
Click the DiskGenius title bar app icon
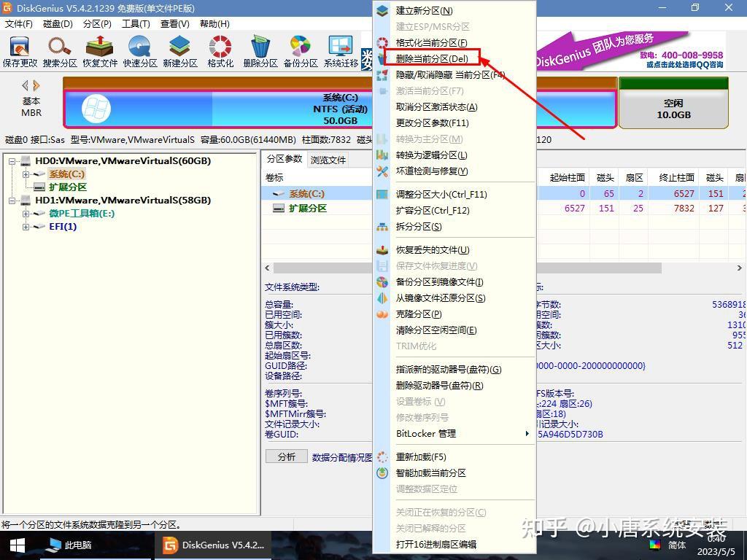7,8
